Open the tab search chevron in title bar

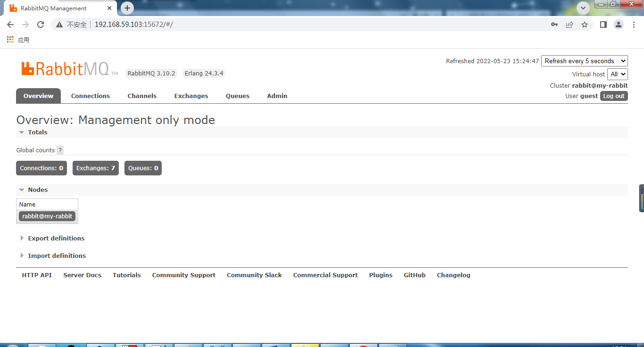583,8
